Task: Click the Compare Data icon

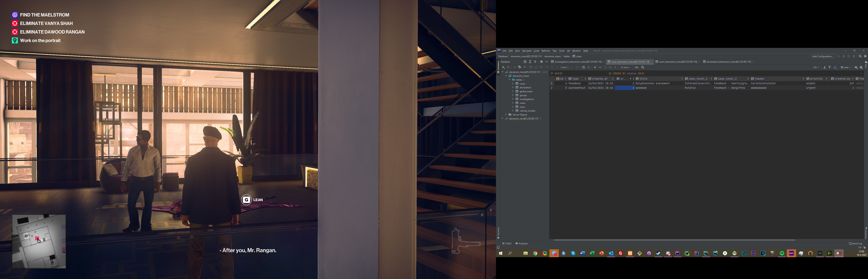Action: click(x=835, y=67)
